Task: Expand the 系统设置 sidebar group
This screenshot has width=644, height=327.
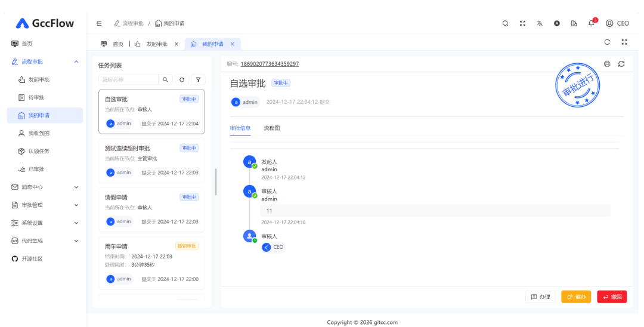Action: click(x=45, y=223)
